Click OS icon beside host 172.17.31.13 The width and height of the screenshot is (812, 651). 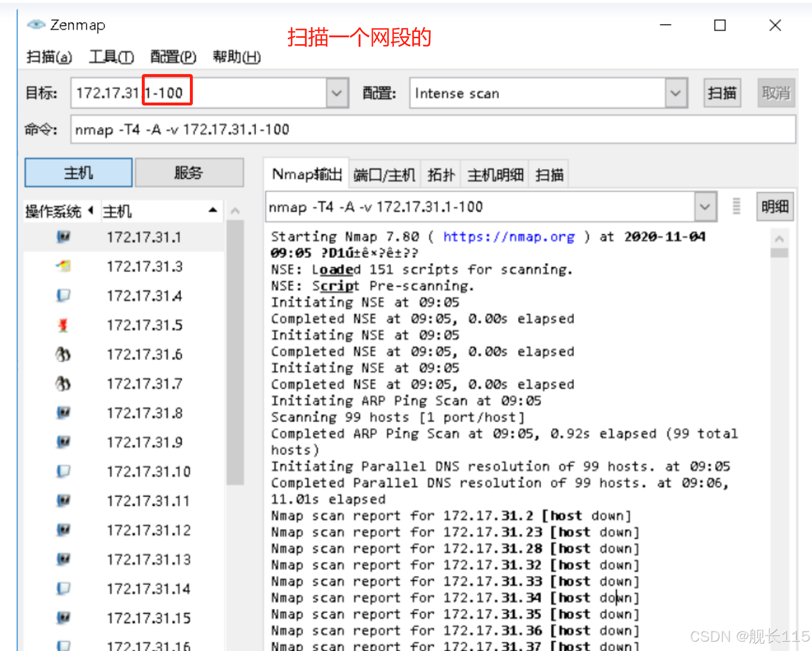(x=63, y=559)
